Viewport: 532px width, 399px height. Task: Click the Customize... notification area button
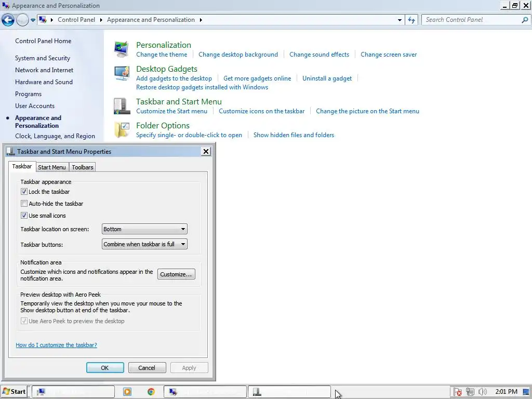(176, 274)
